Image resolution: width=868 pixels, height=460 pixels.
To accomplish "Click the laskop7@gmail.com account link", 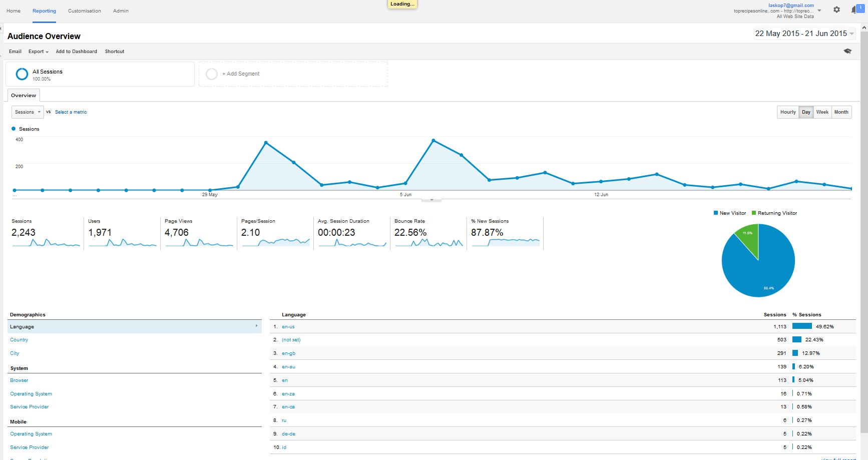I will tap(791, 6).
